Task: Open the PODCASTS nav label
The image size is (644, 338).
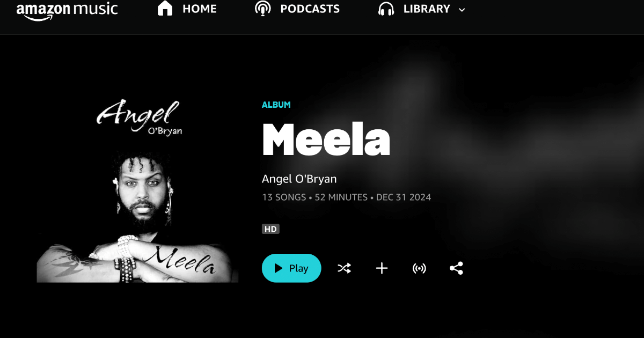Action: (x=310, y=9)
